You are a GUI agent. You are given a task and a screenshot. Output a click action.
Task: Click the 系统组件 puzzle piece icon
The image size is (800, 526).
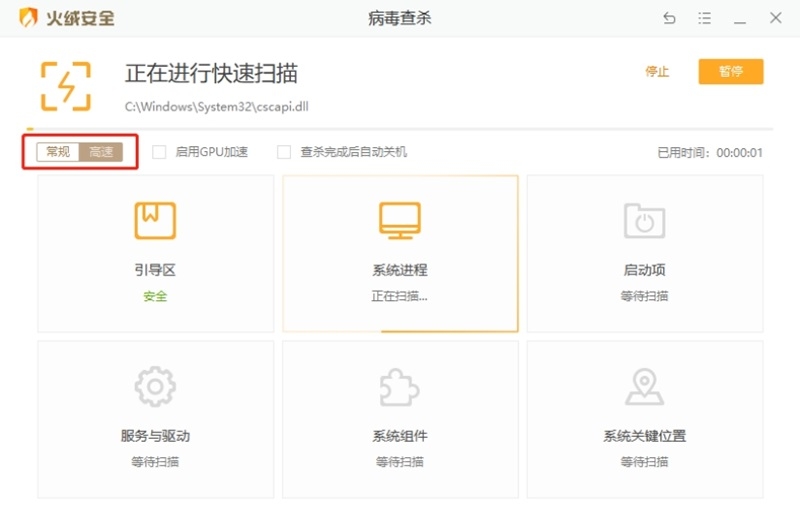click(399, 387)
